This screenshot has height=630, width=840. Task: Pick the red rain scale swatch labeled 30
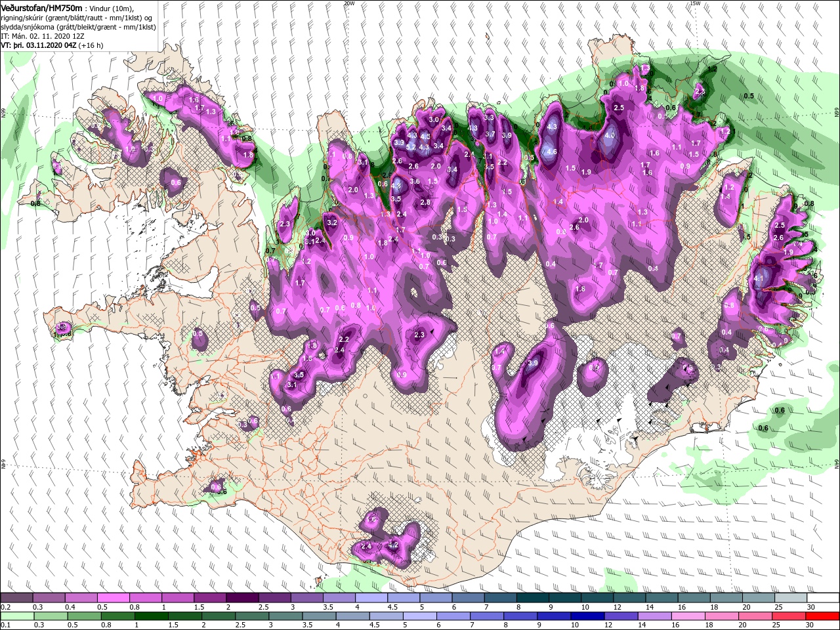pos(822,616)
